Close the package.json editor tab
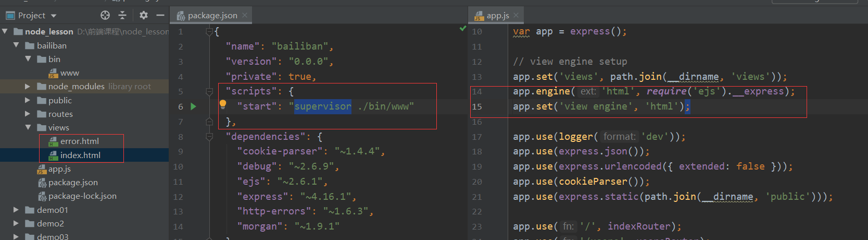This screenshot has height=240, width=868. point(245,16)
